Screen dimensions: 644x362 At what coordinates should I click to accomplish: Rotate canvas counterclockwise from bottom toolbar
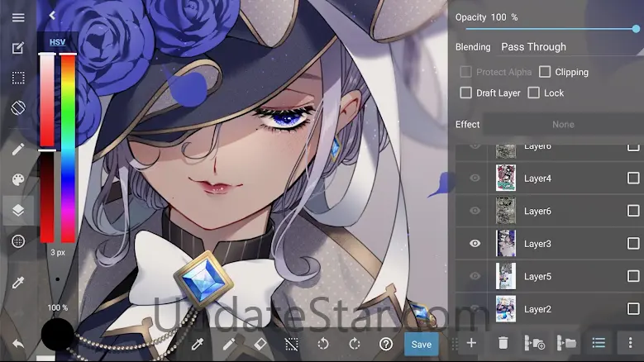tap(323, 344)
